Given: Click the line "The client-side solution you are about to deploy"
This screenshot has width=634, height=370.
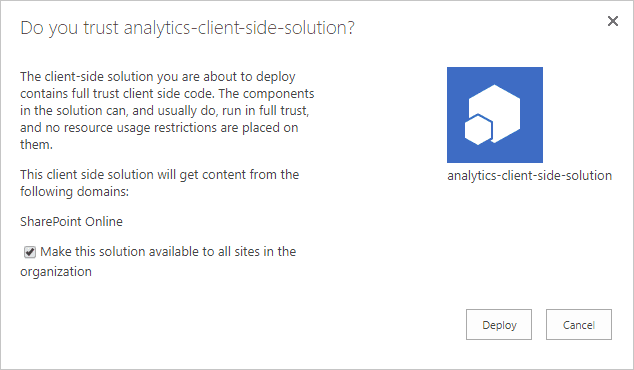Looking at the screenshot, I should point(158,77).
